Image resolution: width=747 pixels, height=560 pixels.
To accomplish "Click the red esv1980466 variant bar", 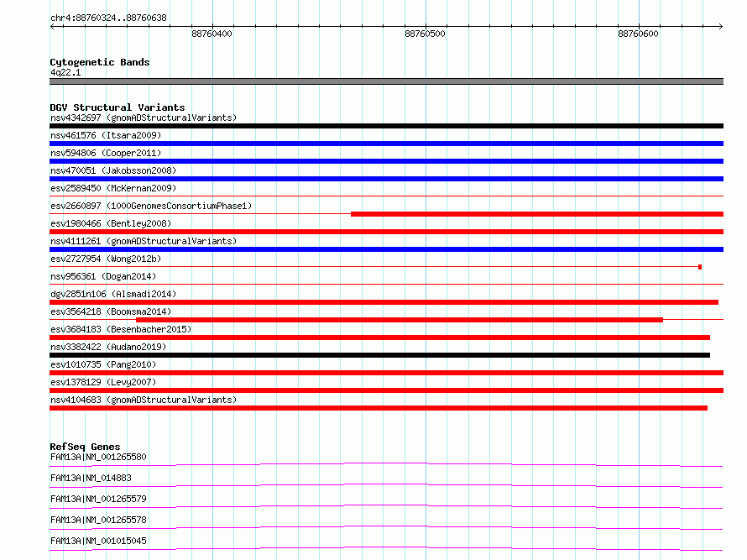I will 386,232.
